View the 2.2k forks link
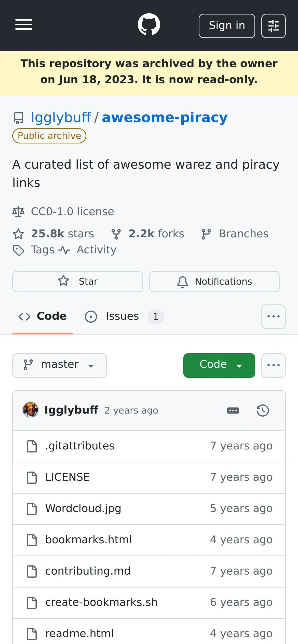 (x=148, y=234)
